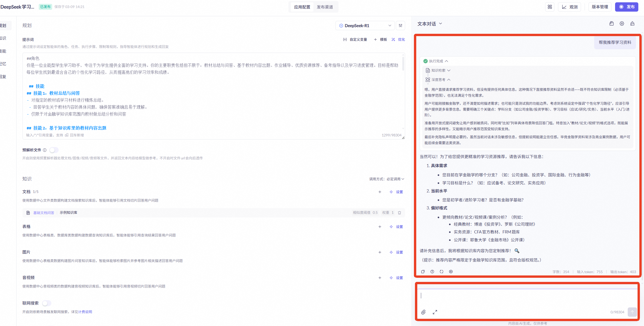The height and width of the screenshot is (326, 644).
Task: Open the apps grid icon
Action: [550, 7]
